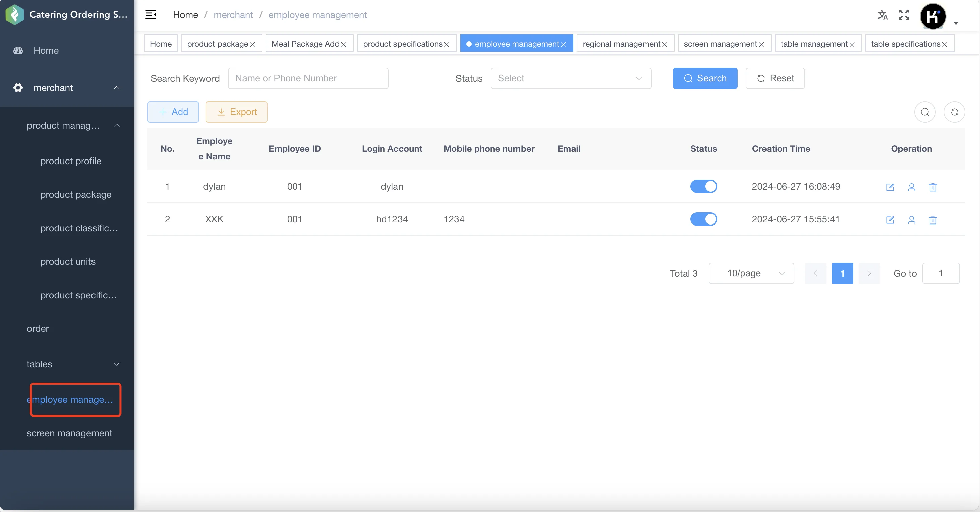Click the Creation Time column header

click(x=781, y=149)
